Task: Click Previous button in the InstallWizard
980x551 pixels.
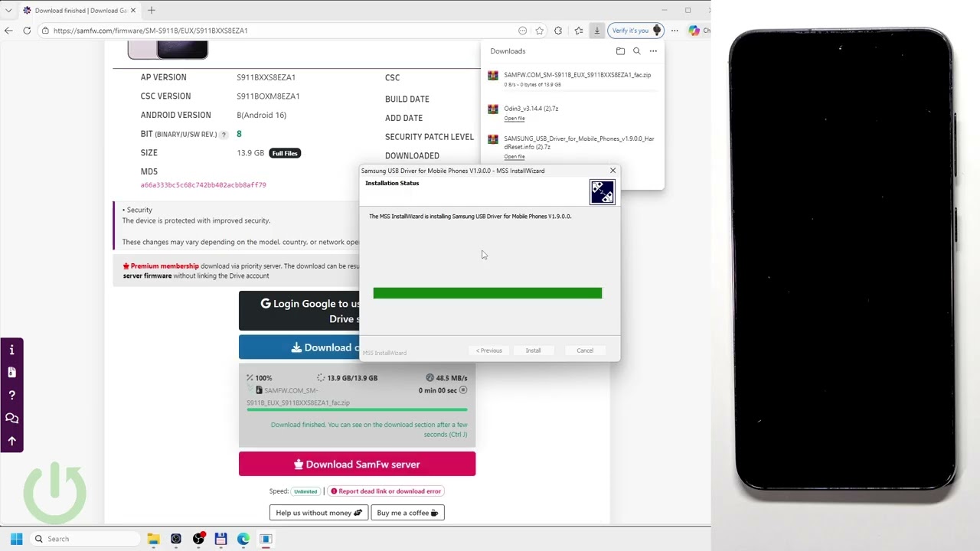Action: coord(489,350)
